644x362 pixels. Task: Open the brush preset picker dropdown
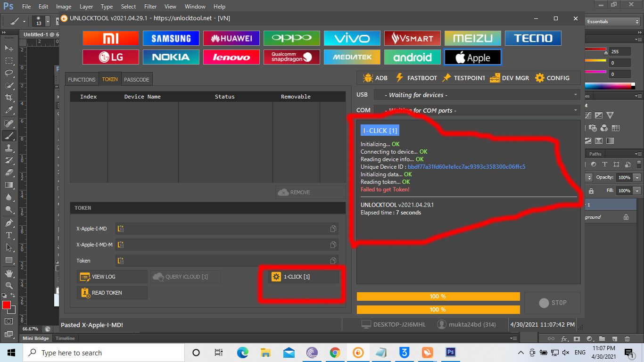48,21
